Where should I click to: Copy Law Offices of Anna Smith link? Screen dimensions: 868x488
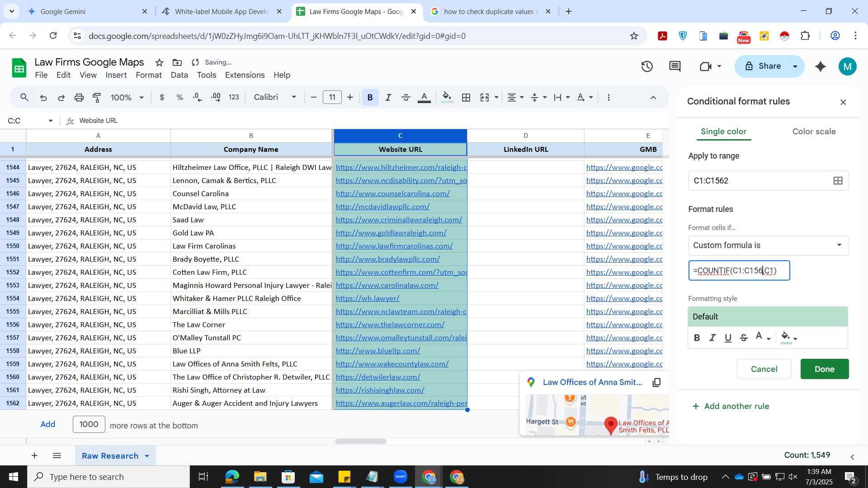[x=656, y=382]
